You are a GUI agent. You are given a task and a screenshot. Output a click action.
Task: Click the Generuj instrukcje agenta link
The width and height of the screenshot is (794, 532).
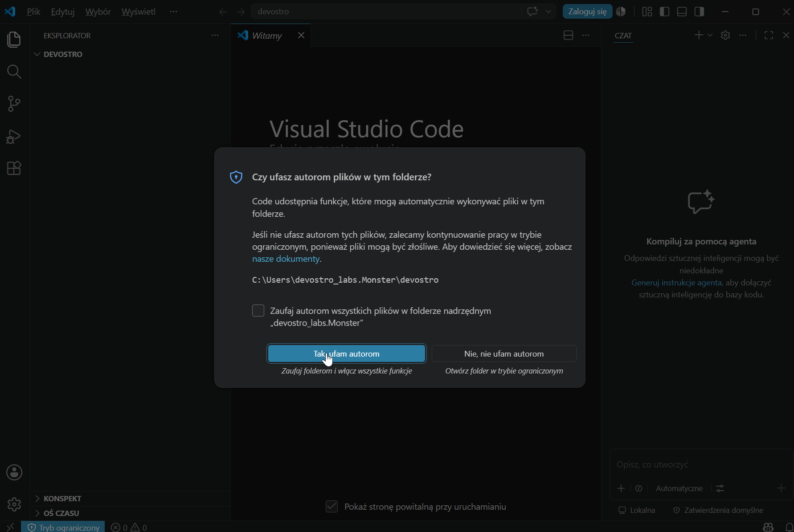coord(676,283)
